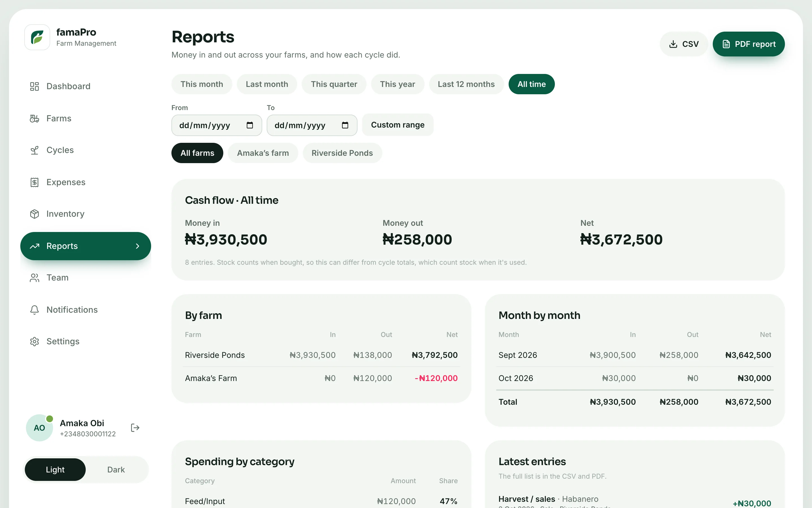This screenshot has width=812, height=508.
Task: Click the document icon on PDF report
Action: click(726, 44)
